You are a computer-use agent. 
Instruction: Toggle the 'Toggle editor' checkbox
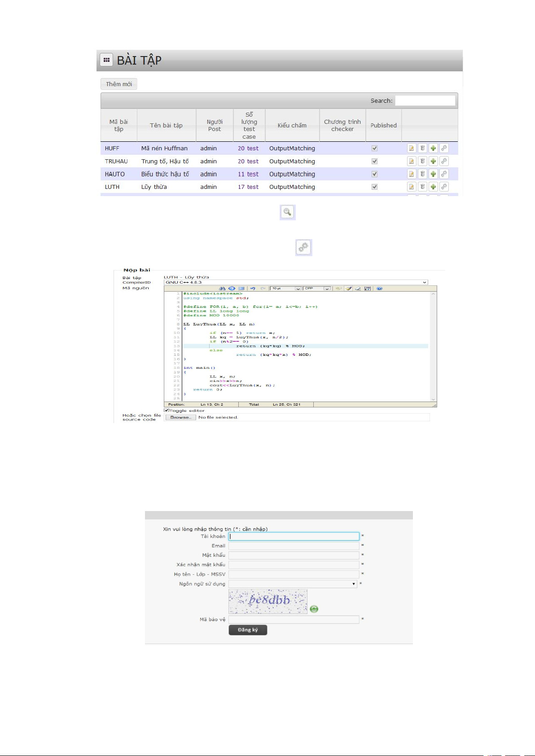coord(167,410)
